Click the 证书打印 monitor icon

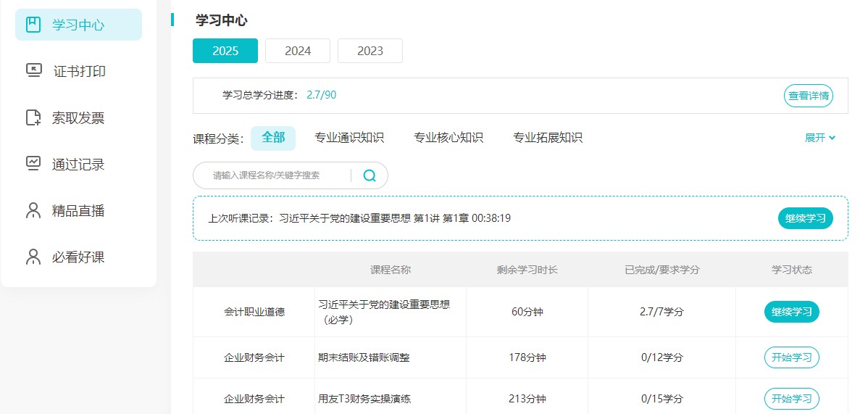(33, 71)
